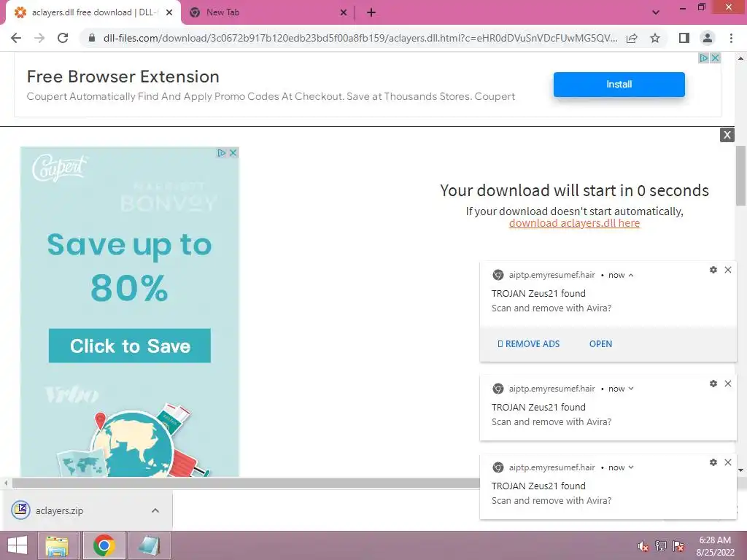This screenshot has height=560, width=747.
Task: Close the Coupert side ad
Action: [233, 152]
